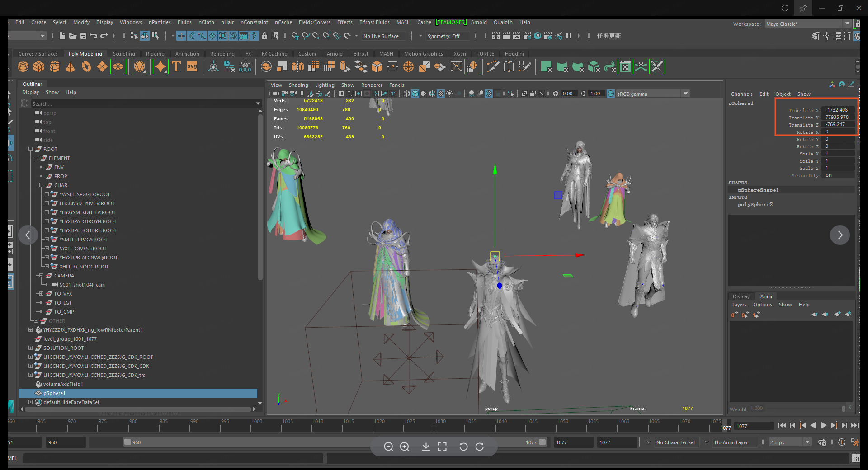Open the IPR render icon

[516, 36]
